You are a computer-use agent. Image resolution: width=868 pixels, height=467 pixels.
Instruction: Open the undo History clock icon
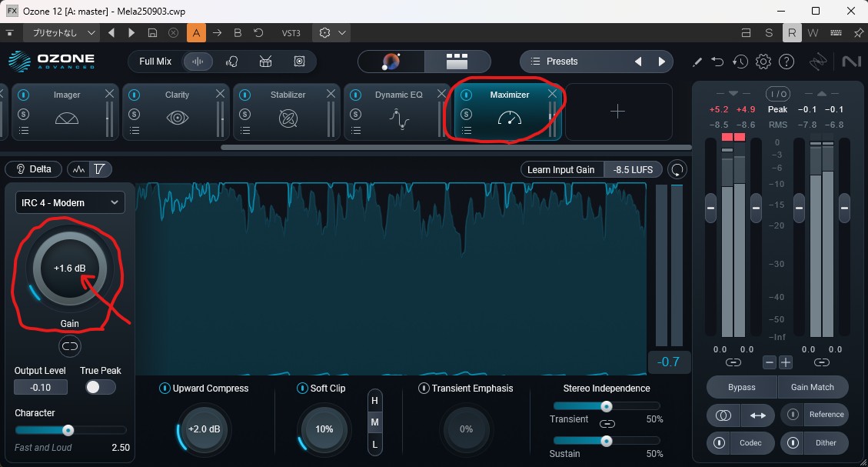[x=740, y=62]
